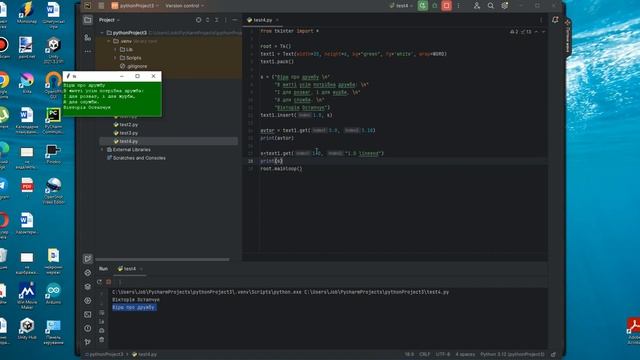This screenshot has height=360, width=640.
Task: Scrub the Project panel horizontal scrollbar
Action: pos(162,259)
